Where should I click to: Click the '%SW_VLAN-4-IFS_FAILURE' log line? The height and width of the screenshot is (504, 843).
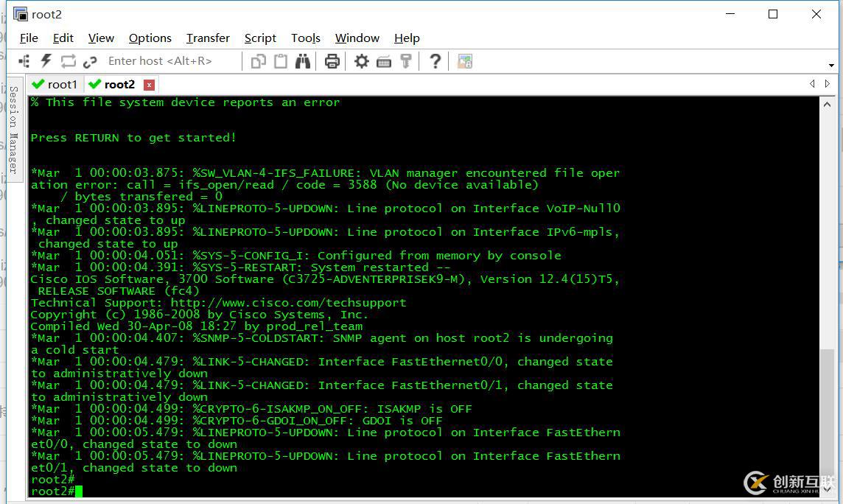[x=325, y=173]
